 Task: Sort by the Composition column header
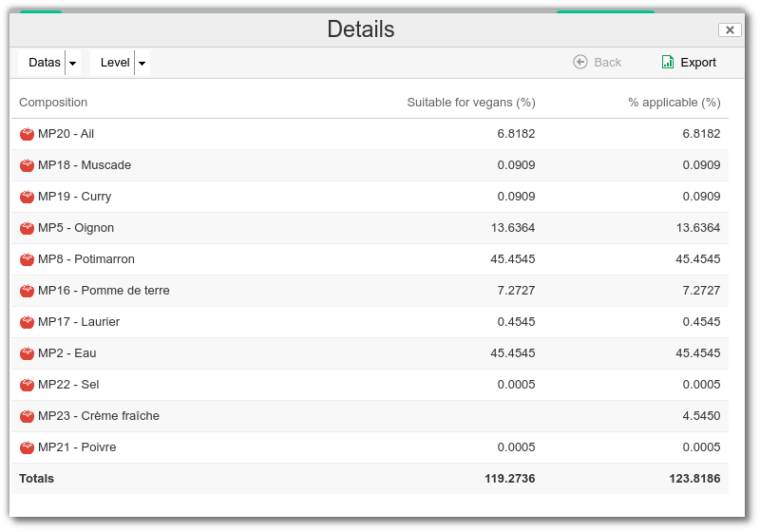53,103
